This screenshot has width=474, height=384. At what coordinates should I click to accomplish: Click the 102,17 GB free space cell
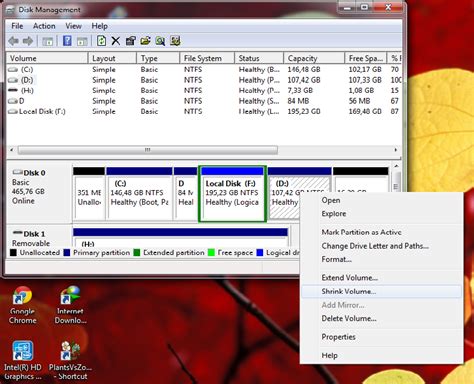point(365,69)
